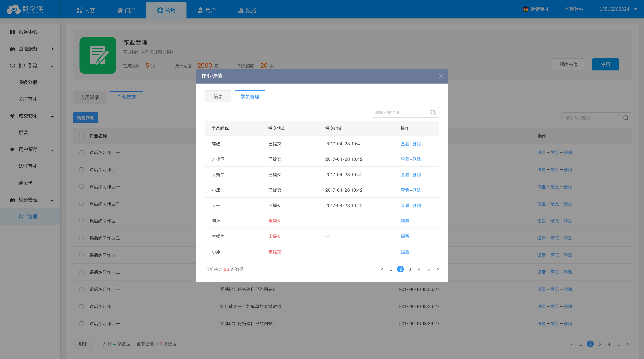
Task: Open the 应用详情 tab
Action: coord(90,97)
